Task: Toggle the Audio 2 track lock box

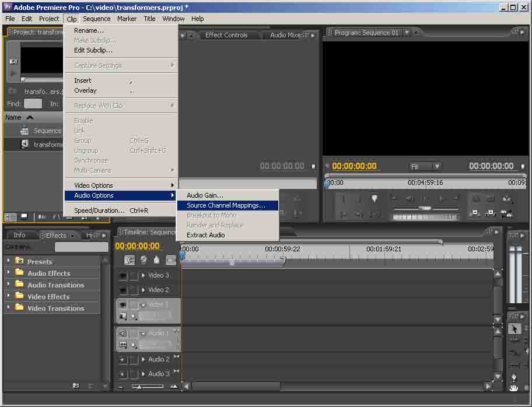Action: 134,360
